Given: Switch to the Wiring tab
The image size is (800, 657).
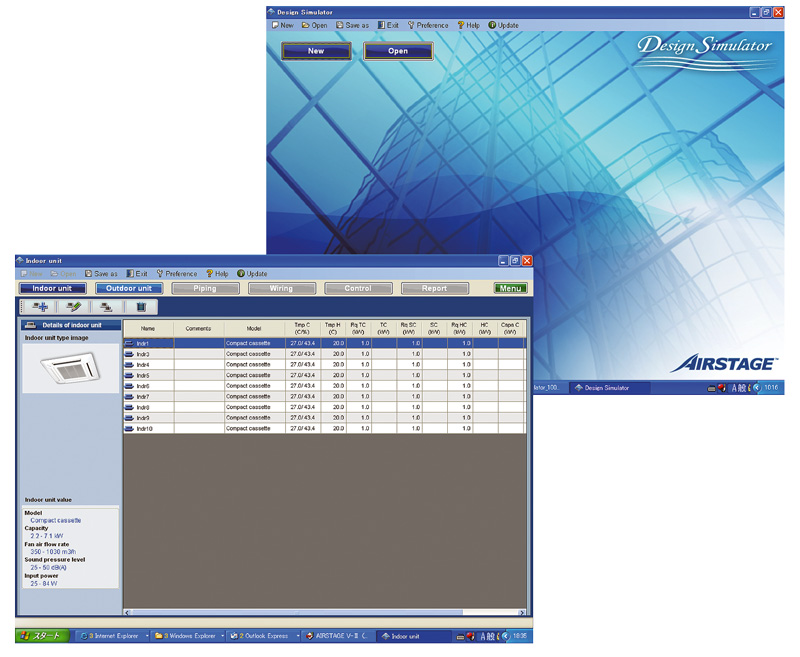Looking at the screenshot, I should coord(282,288).
